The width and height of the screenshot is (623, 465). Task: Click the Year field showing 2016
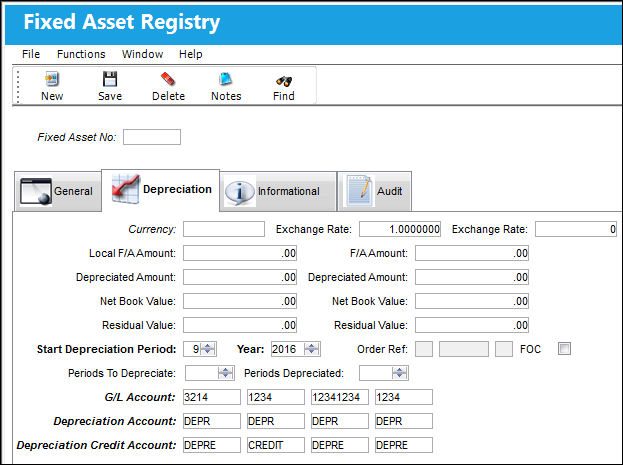click(288, 349)
